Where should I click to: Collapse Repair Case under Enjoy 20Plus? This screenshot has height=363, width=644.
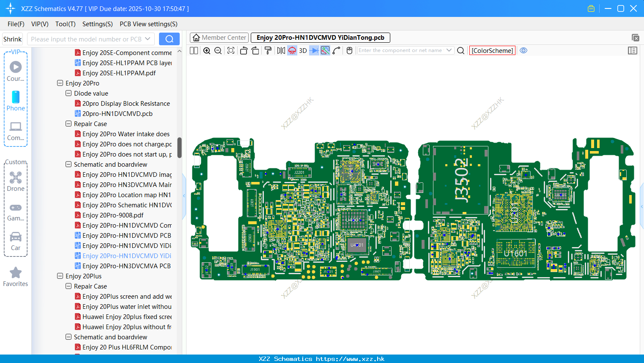pyautogui.click(x=69, y=286)
